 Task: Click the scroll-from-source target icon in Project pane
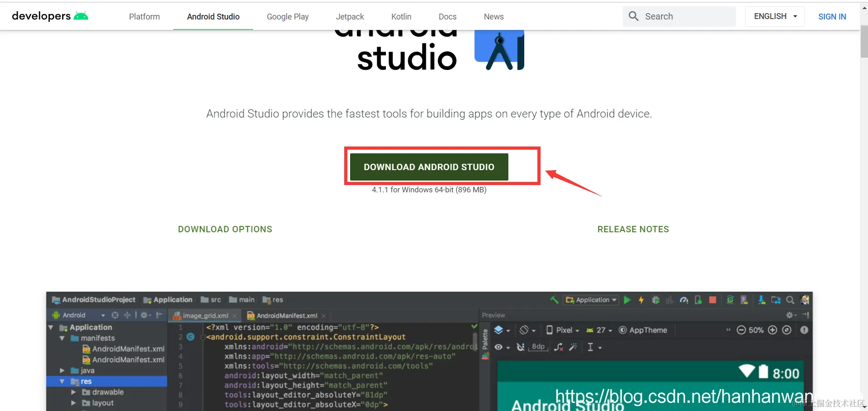115,315
